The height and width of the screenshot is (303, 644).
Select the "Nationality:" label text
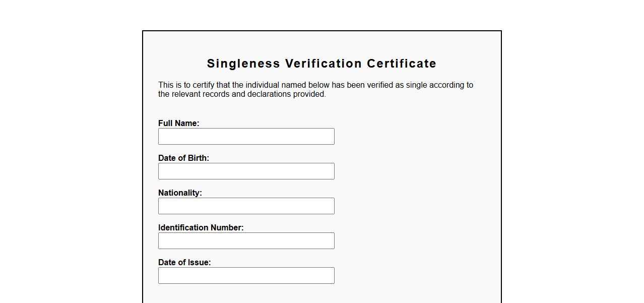pyautogui.click(x=180, y=193)
